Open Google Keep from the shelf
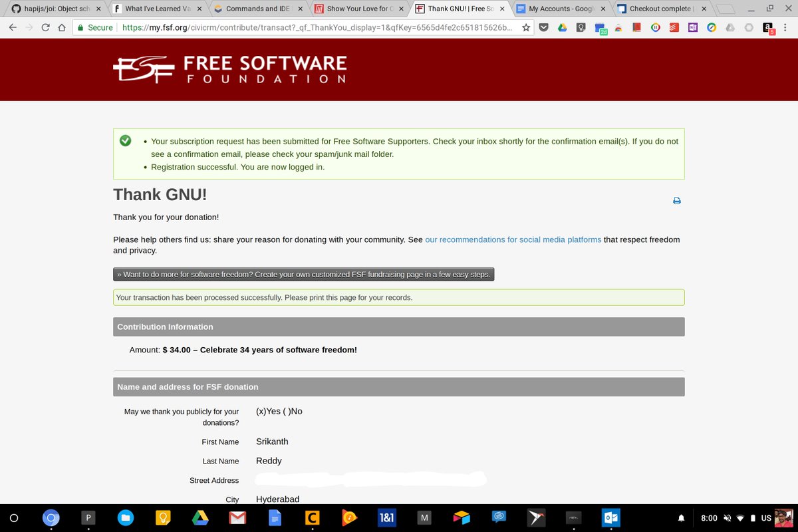The image size is (798, 532). tap(163, 518)
